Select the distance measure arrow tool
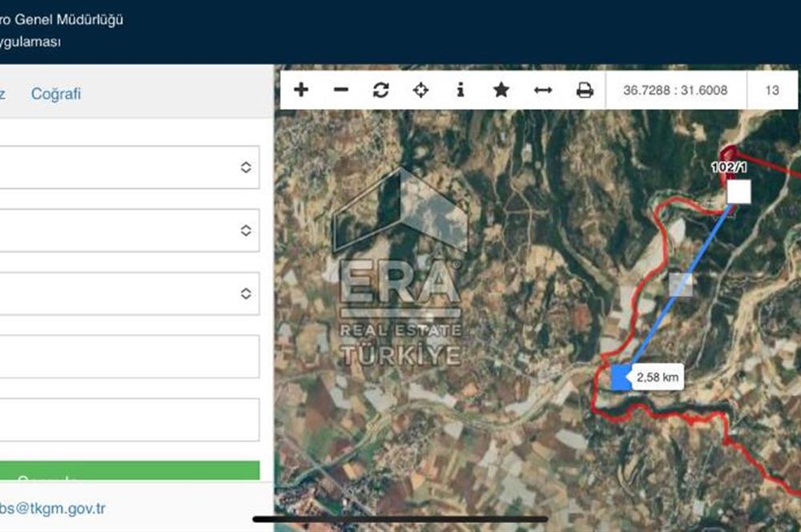The height and width of the screenshot is (532, 801). [542, 91]
